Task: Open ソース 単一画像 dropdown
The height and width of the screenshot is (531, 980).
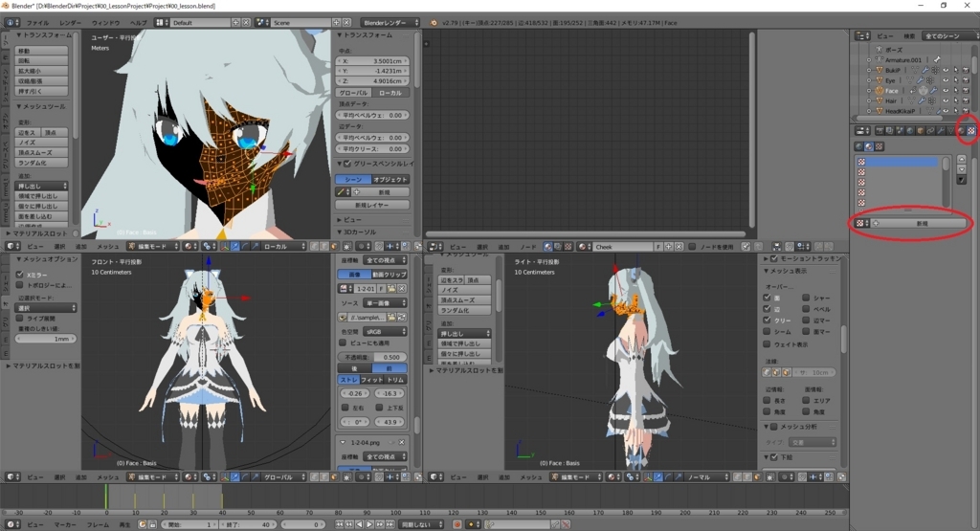Action: click(385, 303)
